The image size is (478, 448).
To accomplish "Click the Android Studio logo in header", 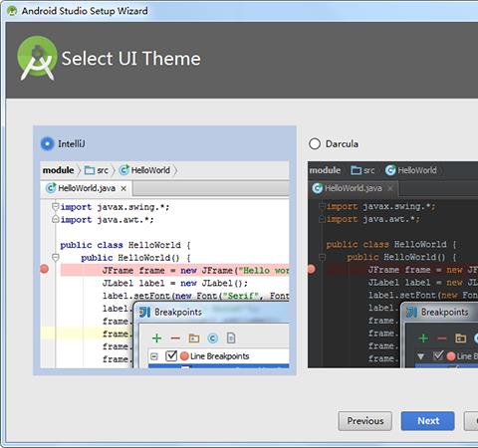I will pos(37,59).
